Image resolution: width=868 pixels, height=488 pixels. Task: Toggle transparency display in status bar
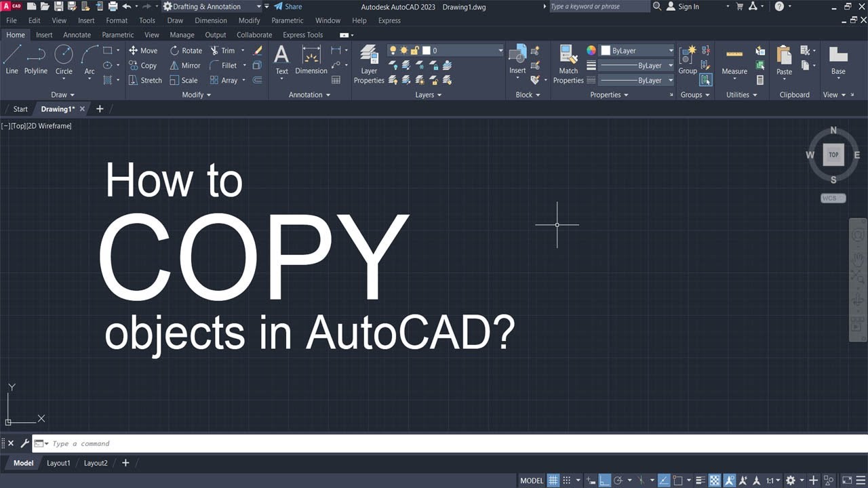tap(714, 481)
